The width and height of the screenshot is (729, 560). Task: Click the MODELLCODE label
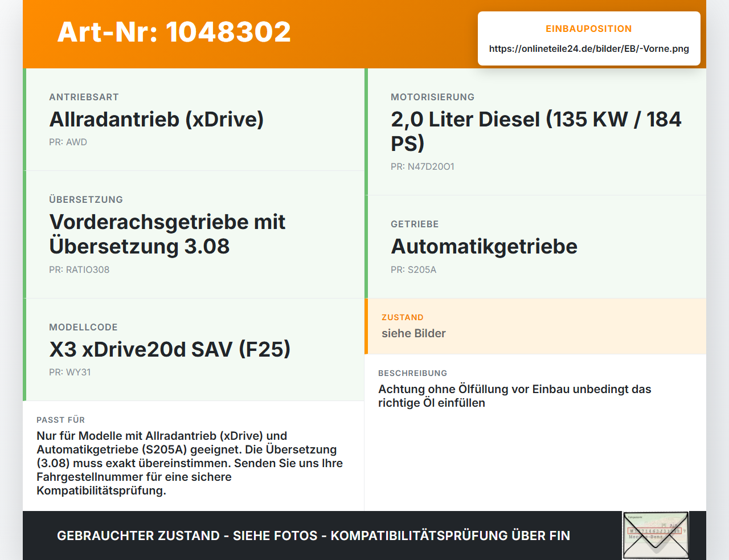83,327
